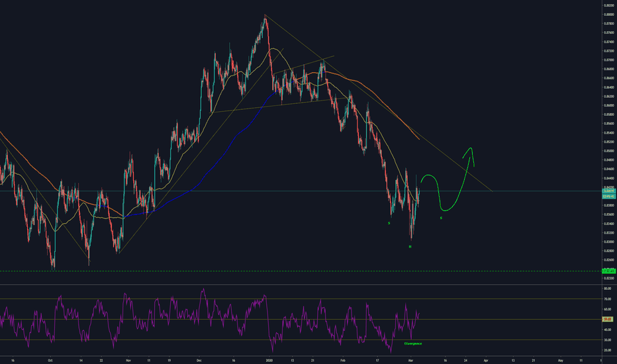Click the May label on the time axis
Image resolution: width=617 pixels, height=364 pixels.
coord(560,361)
